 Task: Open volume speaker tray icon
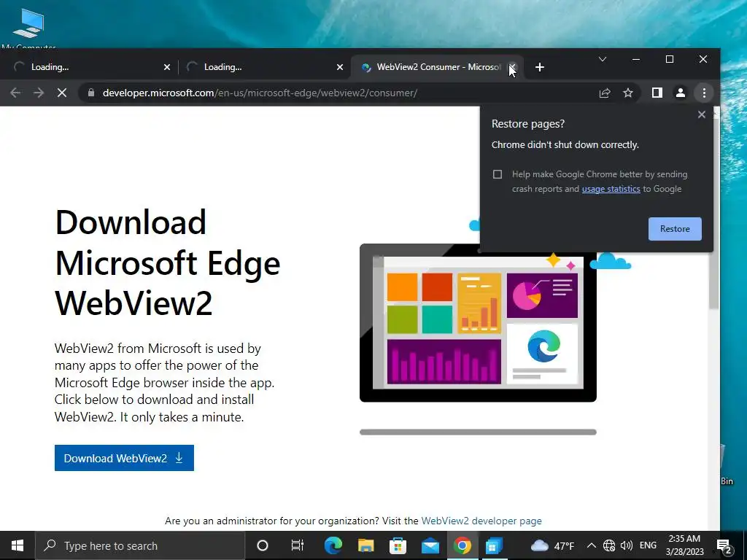tap(627, 545)
